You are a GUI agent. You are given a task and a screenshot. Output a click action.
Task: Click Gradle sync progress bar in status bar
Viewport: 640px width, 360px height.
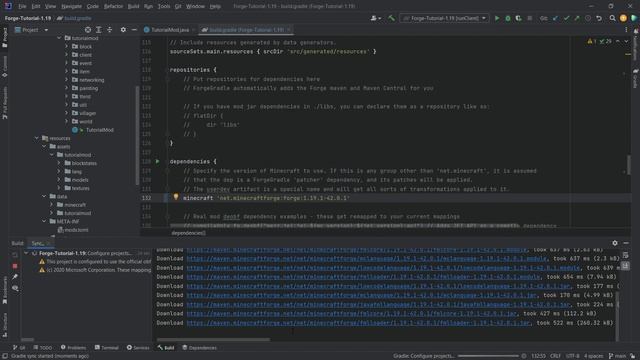coord(488,356)
